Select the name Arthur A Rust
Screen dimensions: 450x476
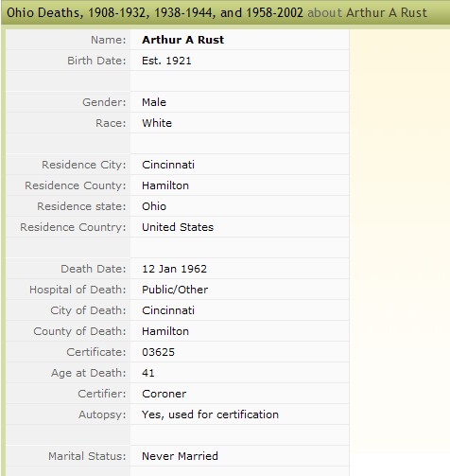[x=182, y=40]
